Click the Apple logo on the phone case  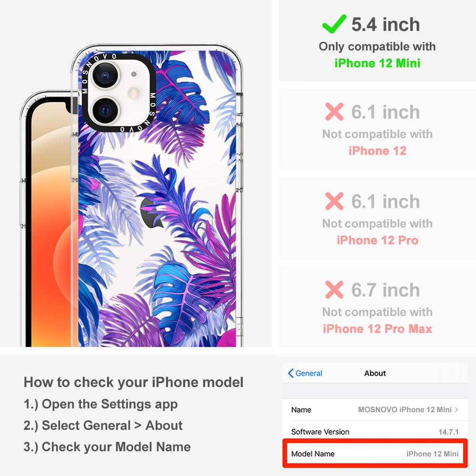coord(151,213)
